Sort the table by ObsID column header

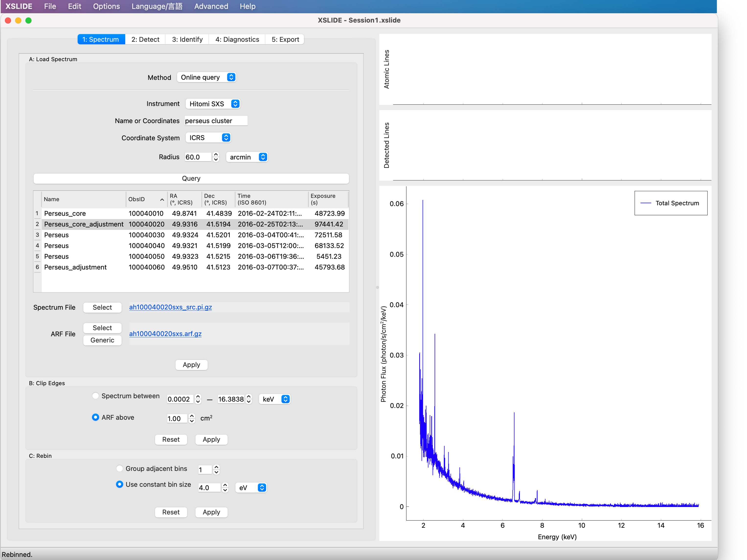[146, 199]
